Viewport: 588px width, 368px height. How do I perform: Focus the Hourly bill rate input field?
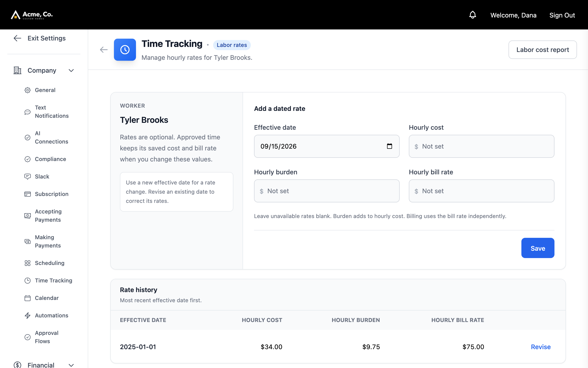point(481,191)
